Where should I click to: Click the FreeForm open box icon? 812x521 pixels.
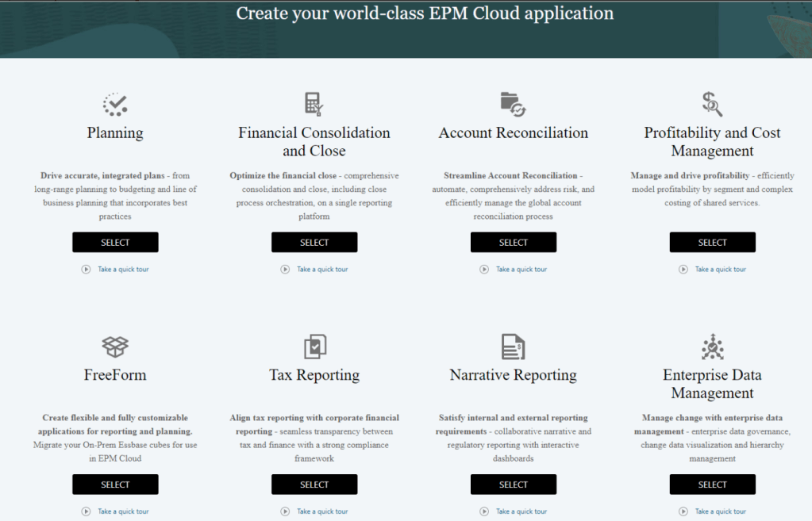tap(115, 347)
